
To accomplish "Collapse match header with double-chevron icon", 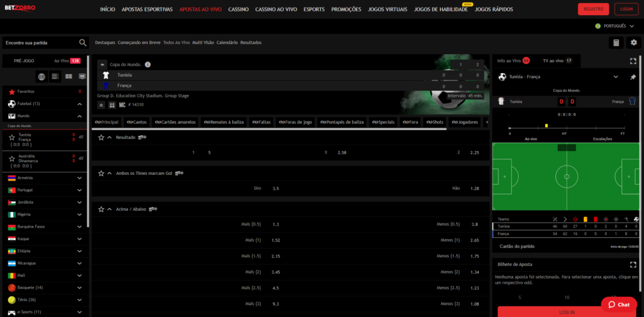I will (x=101, y=104).
